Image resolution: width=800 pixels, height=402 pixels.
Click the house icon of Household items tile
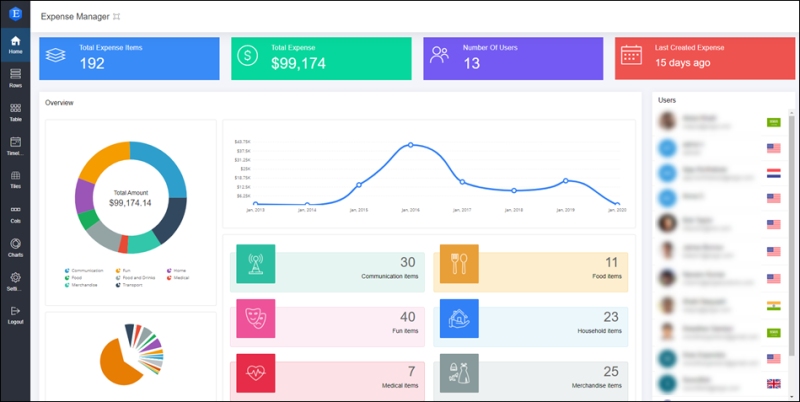pos(459,318)
